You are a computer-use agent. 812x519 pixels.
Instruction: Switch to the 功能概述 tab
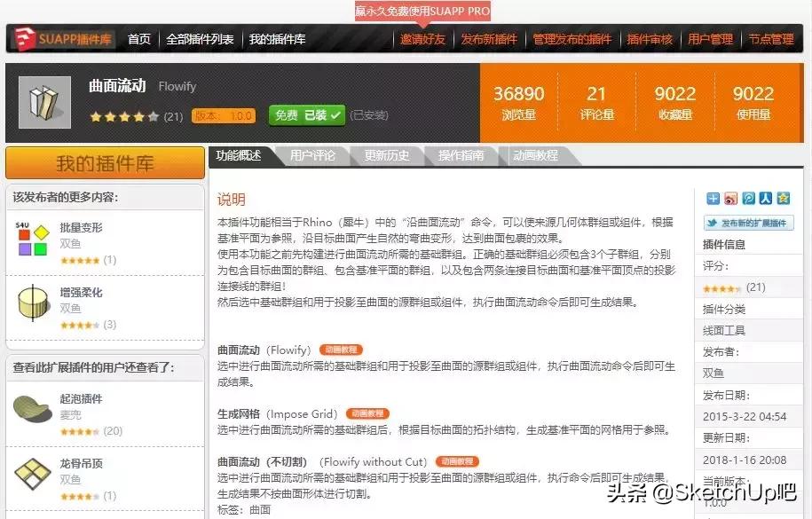pos(239,155)
